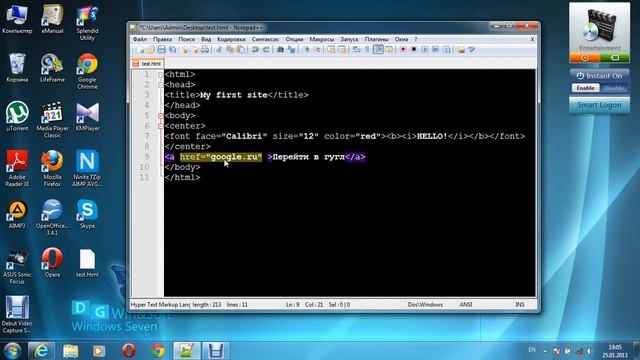Open the Кодировки menu
640x360 pixels.
point(231,39)
